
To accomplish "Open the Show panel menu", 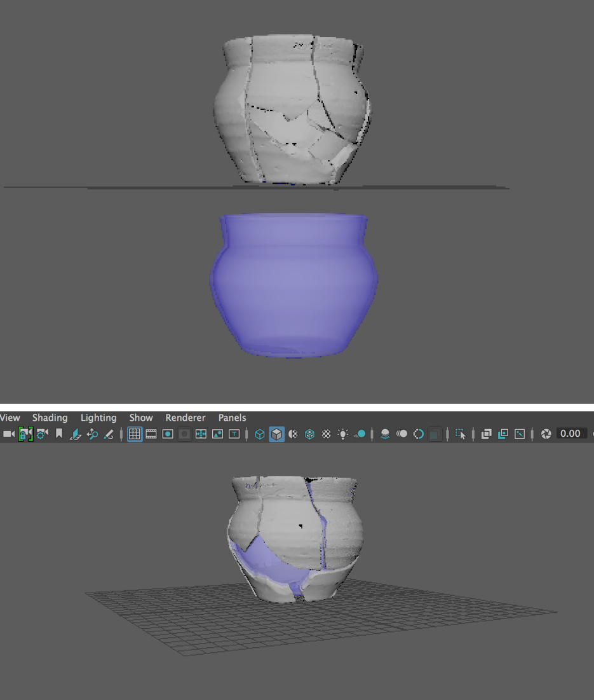I will click(x=141, y=418).
